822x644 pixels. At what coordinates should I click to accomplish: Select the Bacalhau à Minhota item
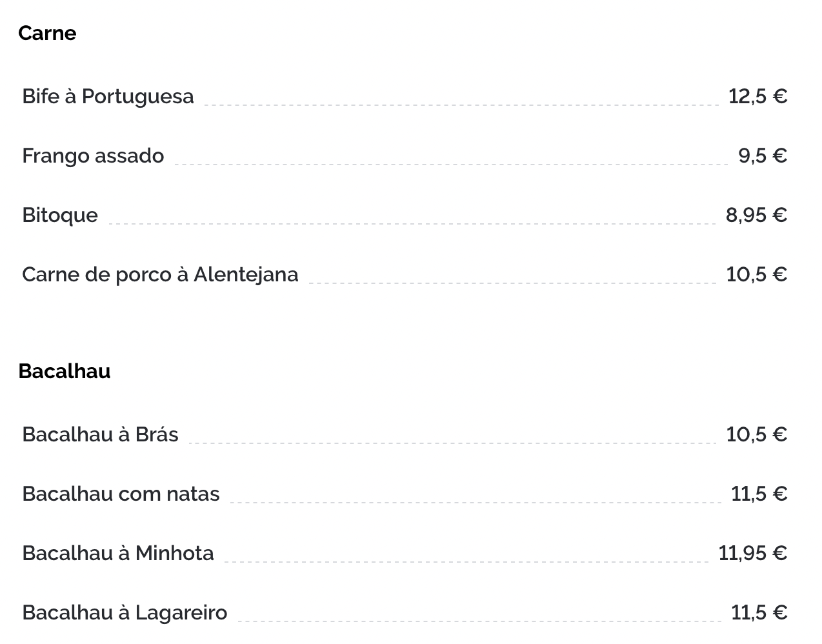pos(118,553)
